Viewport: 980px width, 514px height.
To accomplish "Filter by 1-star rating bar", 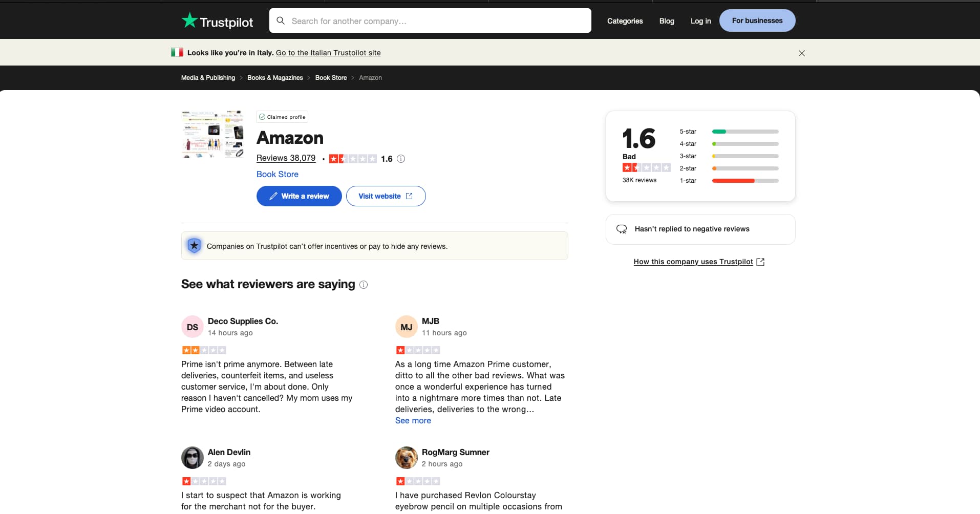I will [729, 181].
